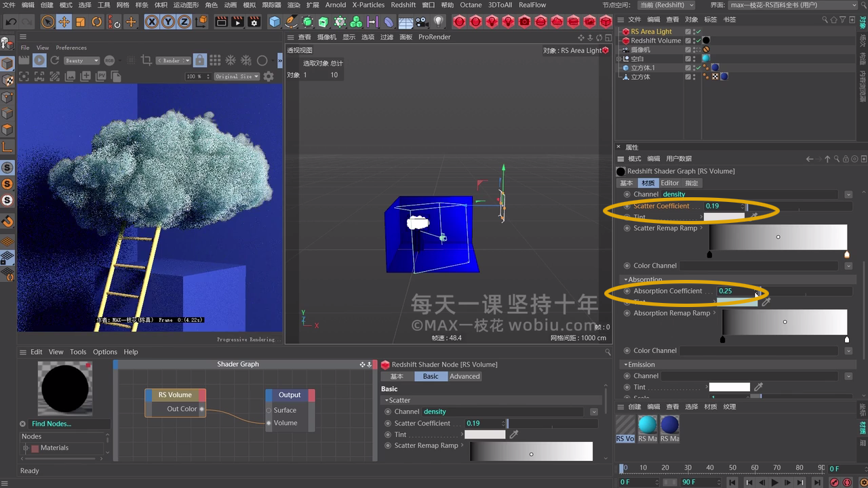Open the Redshift menu
Viewport: 868px width, 488px height.
(403, 5)
